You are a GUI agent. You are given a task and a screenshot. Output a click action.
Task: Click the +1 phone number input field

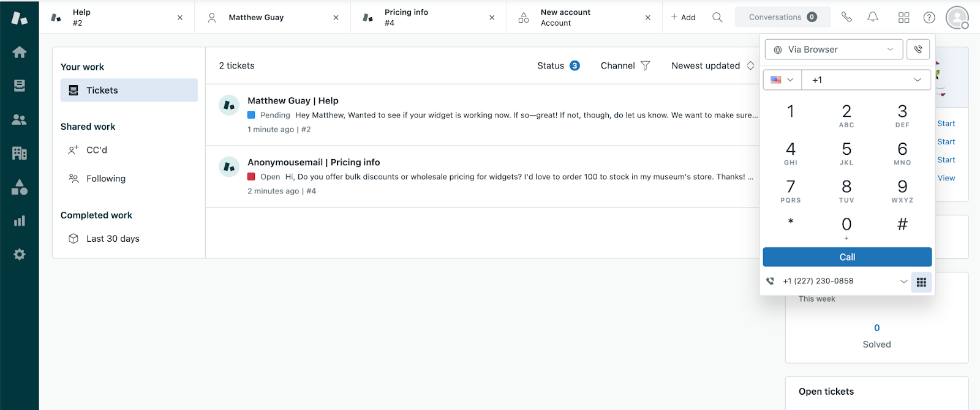pyautogui.click(x=866, y=80)
